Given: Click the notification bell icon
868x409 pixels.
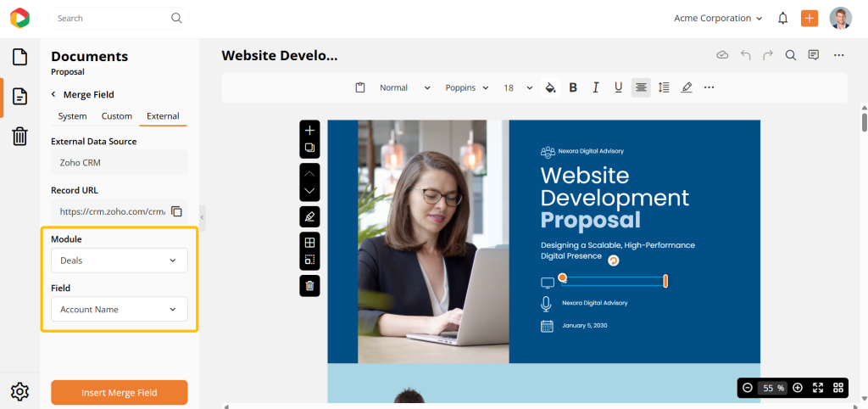Looking at the screenshot, I should pos(782,18).
